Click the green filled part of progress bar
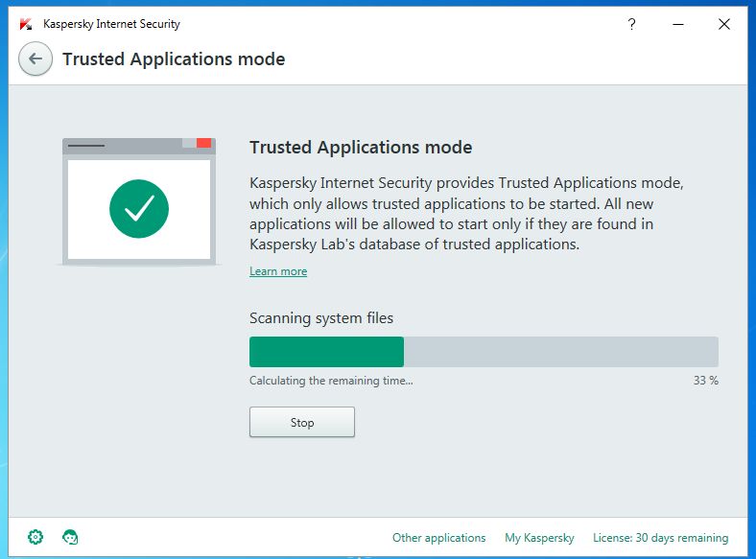 pyautogui.click(x=326, y=352)
